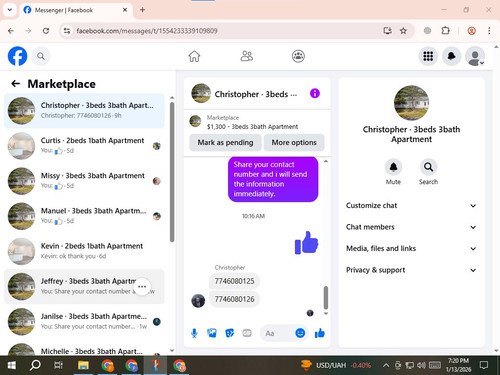
Task: Click Share your contact number message bubble
Action: coord(273,179)
